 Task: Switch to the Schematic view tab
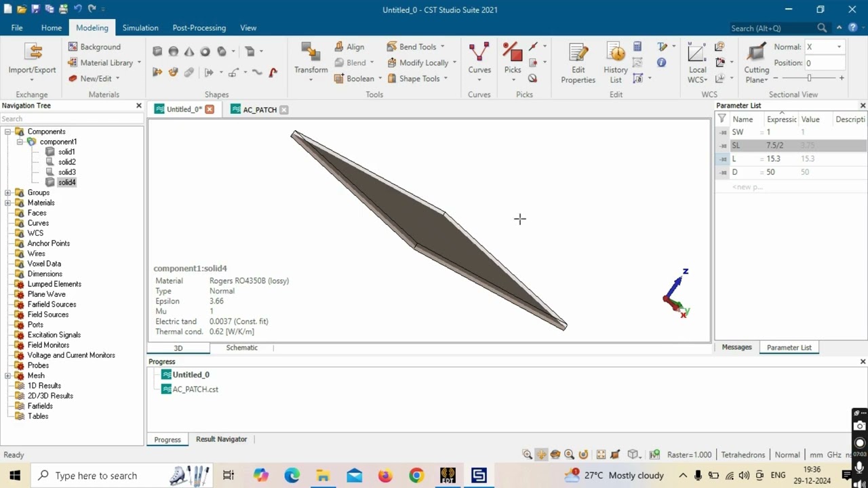click(242, 348)
